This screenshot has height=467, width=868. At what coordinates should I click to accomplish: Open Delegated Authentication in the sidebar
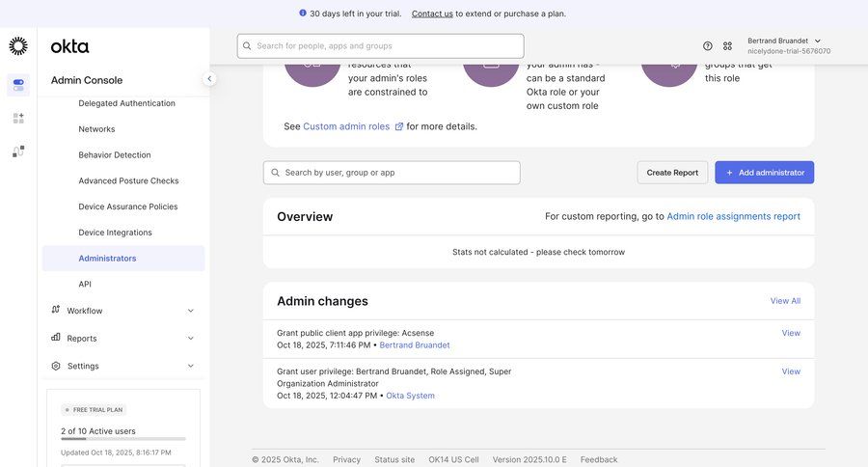(126, 103)
